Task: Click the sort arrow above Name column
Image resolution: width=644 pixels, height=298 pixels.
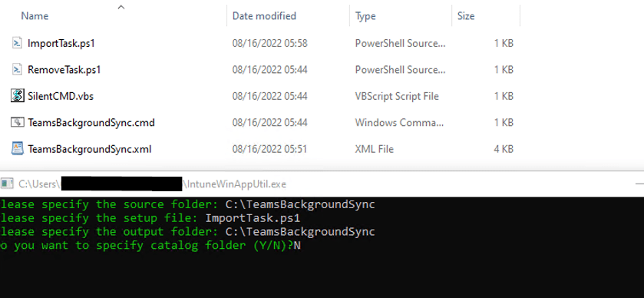Action: tap(121, 7)
